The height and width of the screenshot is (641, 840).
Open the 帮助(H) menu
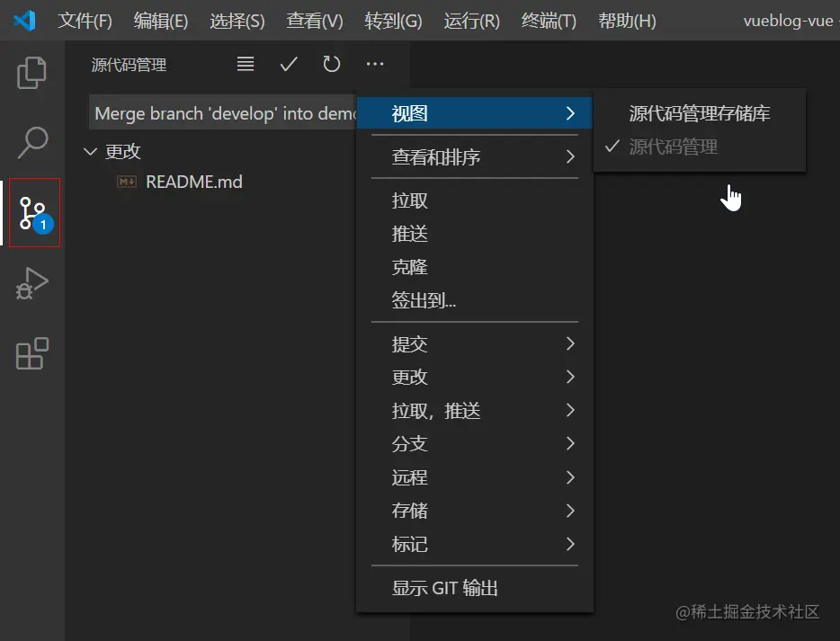click(x=627, y=21)
